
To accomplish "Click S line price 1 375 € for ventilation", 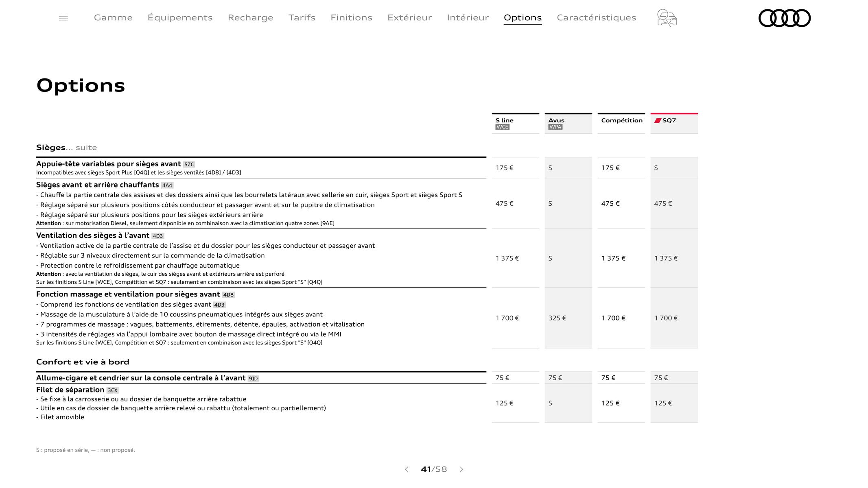I will [x=507, y=258].
